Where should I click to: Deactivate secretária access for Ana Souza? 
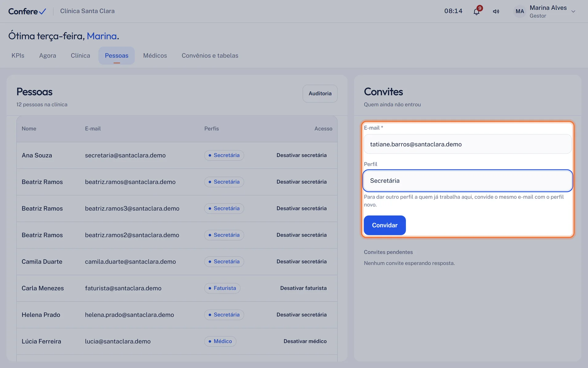coord(301,155)
